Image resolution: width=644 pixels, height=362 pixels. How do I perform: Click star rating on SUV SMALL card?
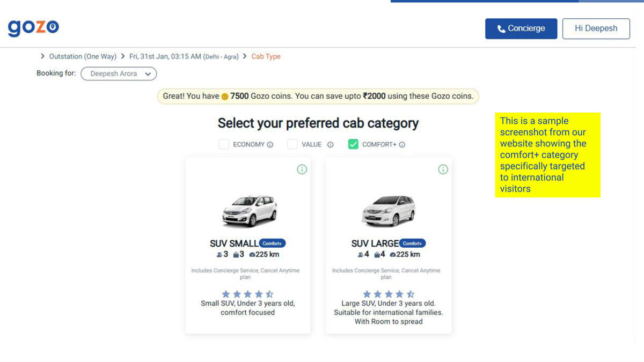[247, 294]
